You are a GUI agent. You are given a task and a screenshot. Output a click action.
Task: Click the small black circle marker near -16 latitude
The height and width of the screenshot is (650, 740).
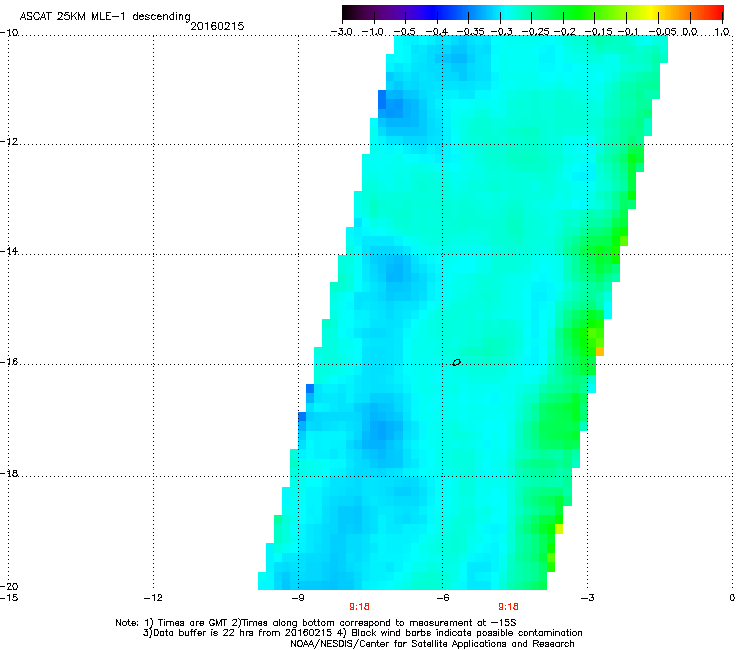[x=456, y=363]
